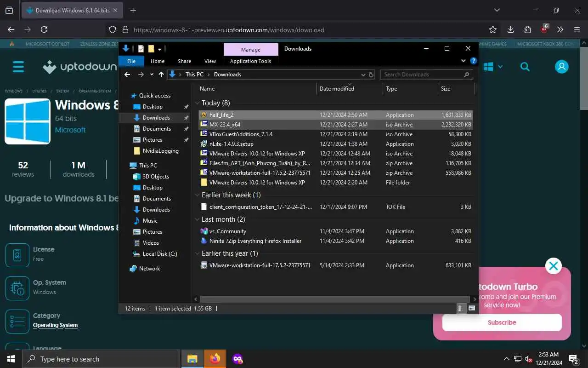588x368 pixels.
Task: Bookmark this page with the star icon
Action: (x=493, y=29)
